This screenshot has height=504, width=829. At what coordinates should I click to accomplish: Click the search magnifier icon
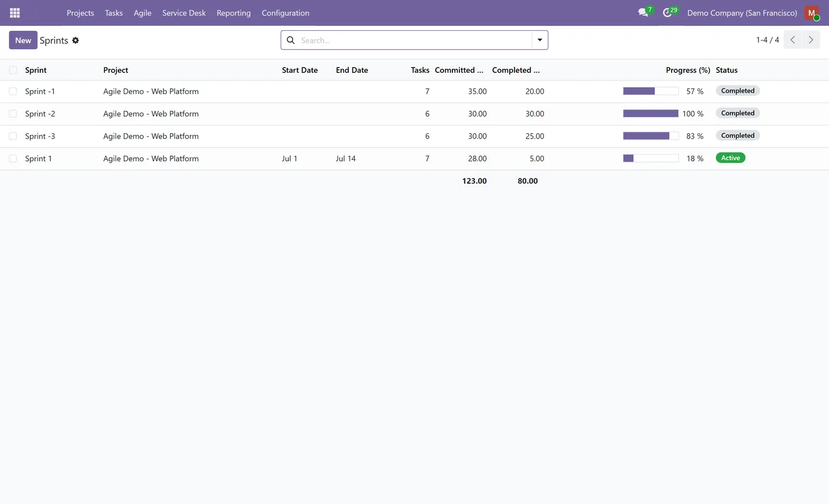tap(291, 40)
